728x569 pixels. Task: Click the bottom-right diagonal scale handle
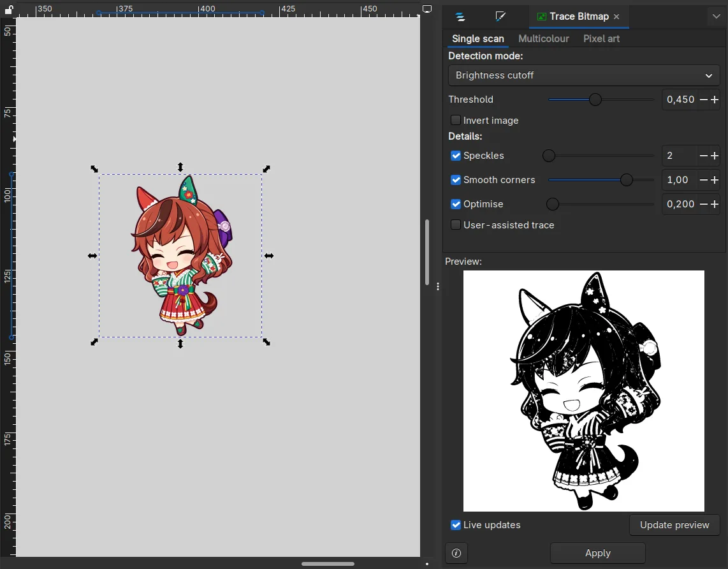click(x=266, y=342)
